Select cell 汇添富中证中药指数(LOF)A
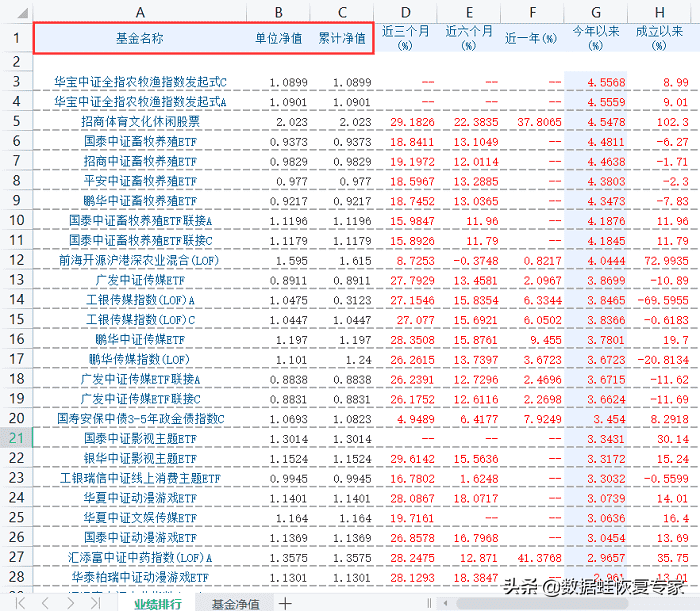700x611 pixels. [140, 557]
